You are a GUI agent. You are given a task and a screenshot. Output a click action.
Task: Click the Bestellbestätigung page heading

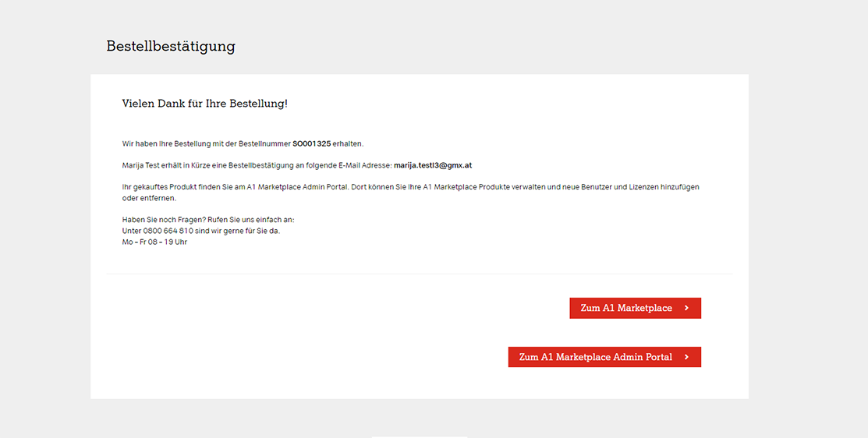coord(171,47)
